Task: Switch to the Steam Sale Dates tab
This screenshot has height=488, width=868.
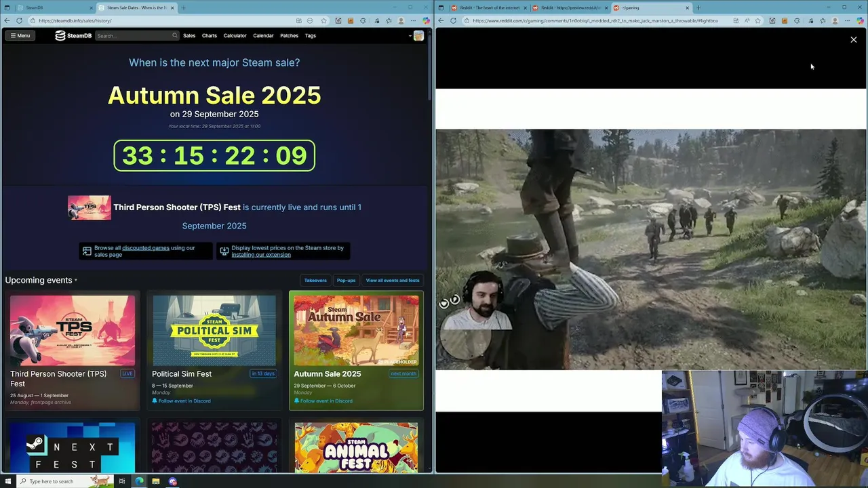Action: [136, 7]
